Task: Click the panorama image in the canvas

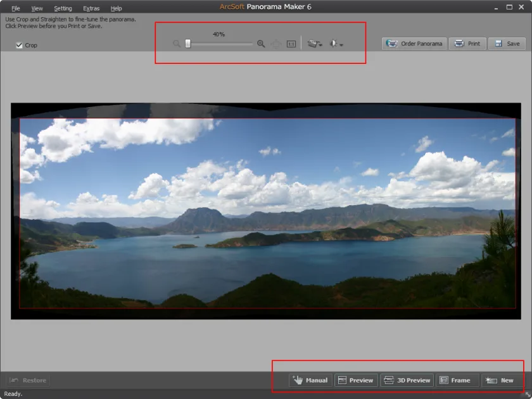Action: coord(266,211)
